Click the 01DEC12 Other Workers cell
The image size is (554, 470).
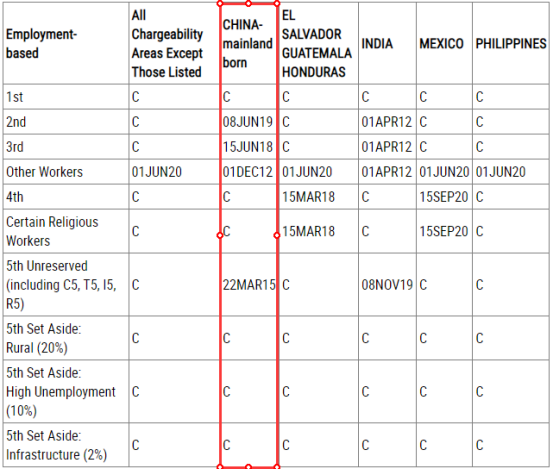(248, 172)
